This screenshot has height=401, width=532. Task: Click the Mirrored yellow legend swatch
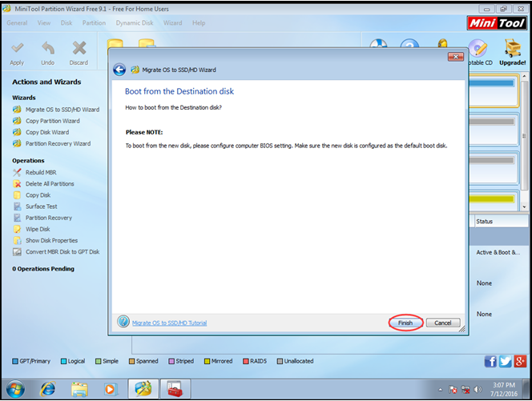tap(207, 361)
